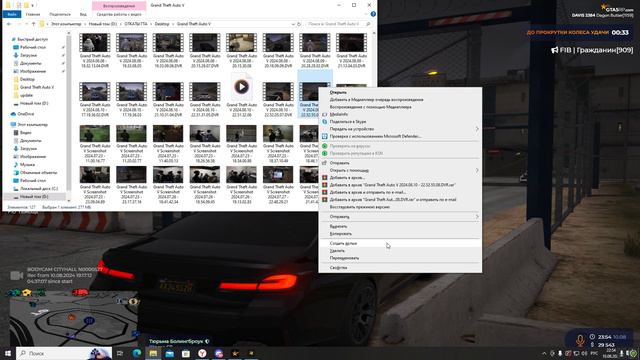
Task: Select the update folder in the sidebar
Action: [27, 95]
